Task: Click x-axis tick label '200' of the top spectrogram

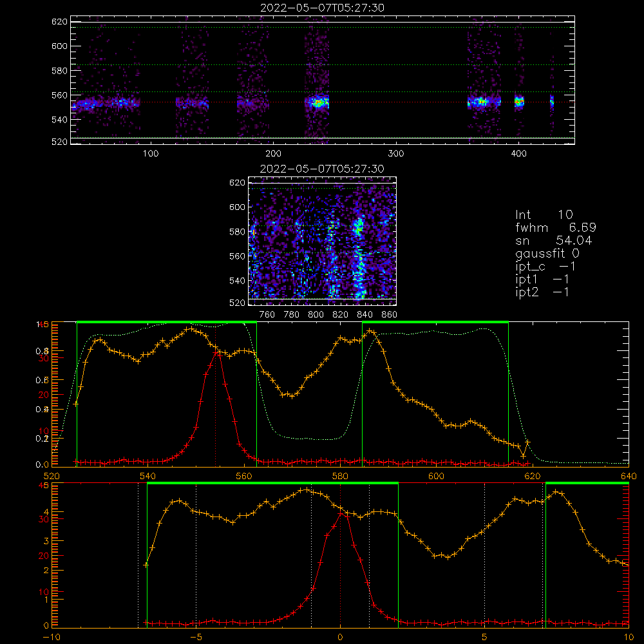Action: coord(273,154)
